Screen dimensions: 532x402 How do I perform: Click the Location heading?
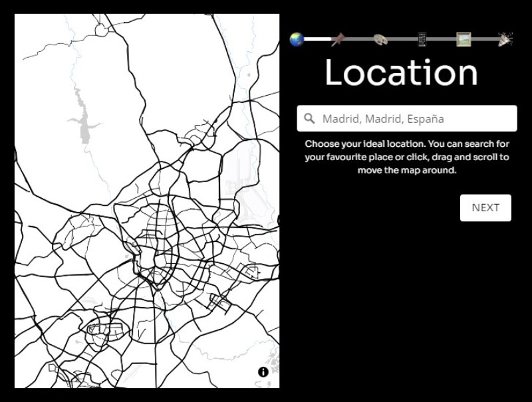[x=402, y=72]
